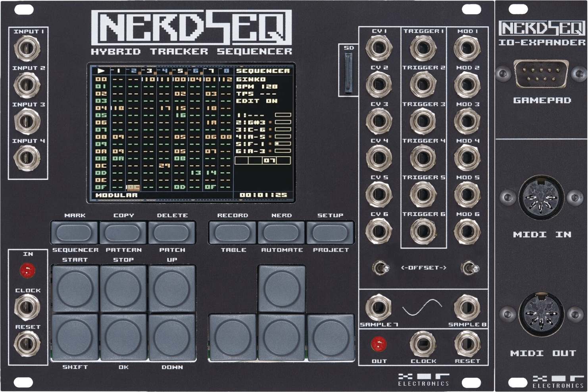Click the TRIGGER 4 jack
This screenshot has height=392, width=588.
coord(423,157)
